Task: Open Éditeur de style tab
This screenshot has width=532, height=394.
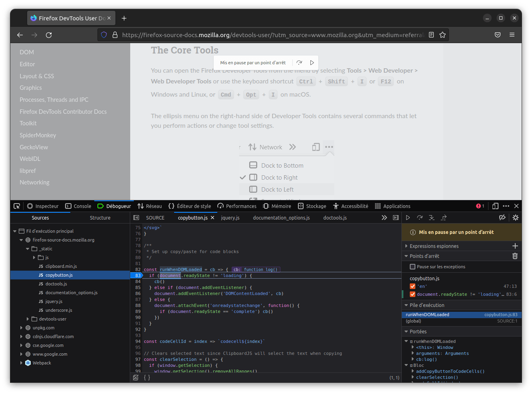Action: pos(190,206)
